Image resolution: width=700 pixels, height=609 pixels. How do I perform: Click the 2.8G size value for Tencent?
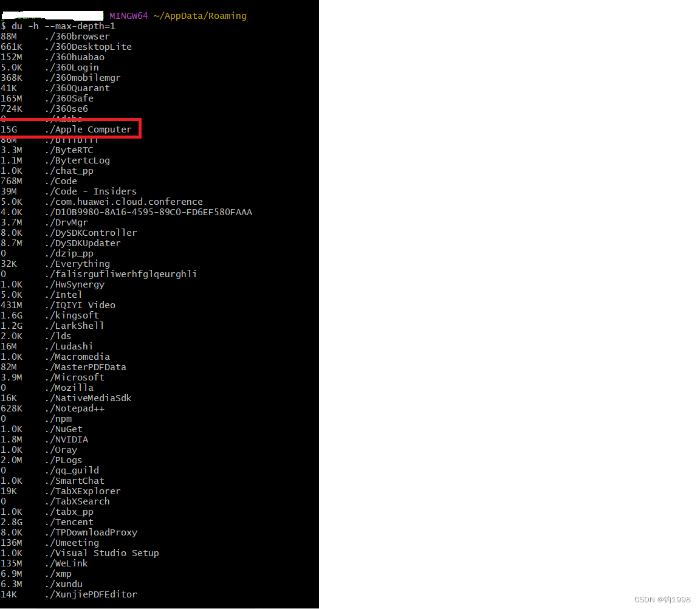point(12,522)
